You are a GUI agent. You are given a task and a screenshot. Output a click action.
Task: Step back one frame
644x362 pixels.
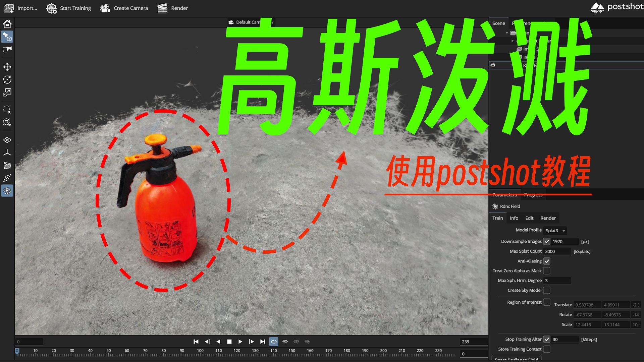coord(207,342)
